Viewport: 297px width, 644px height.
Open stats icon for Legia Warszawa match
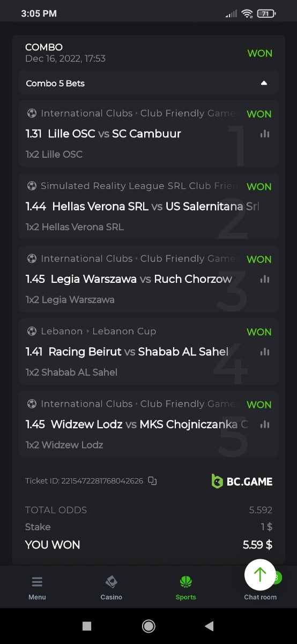point(264,279)
